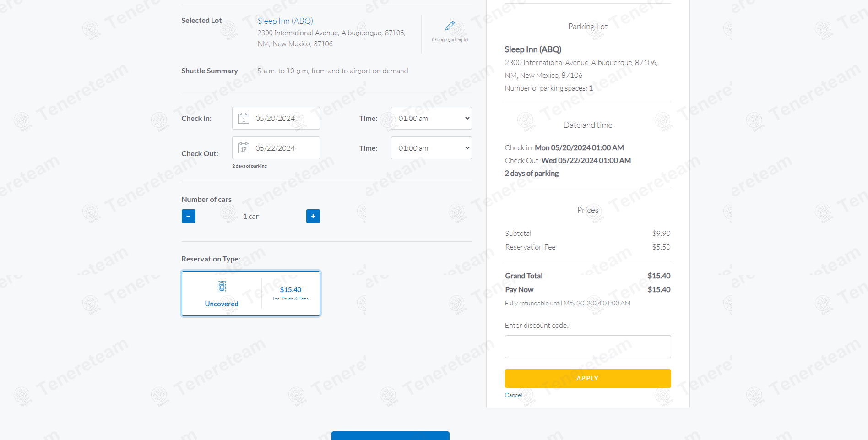Click the Cancel link under Apply

513,395
